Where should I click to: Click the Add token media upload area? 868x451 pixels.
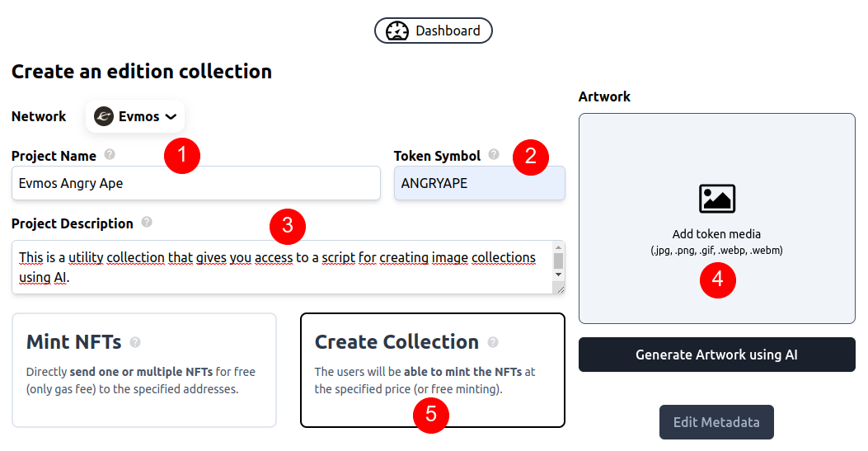pos(717,218)
